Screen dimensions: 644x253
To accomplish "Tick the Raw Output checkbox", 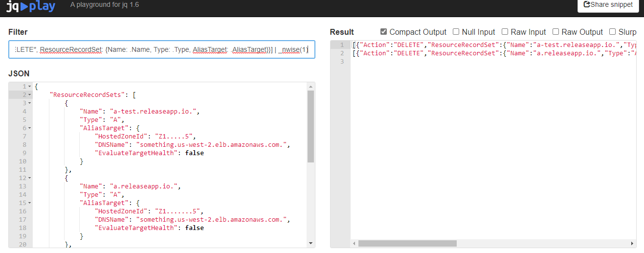I will pos(555,32).
